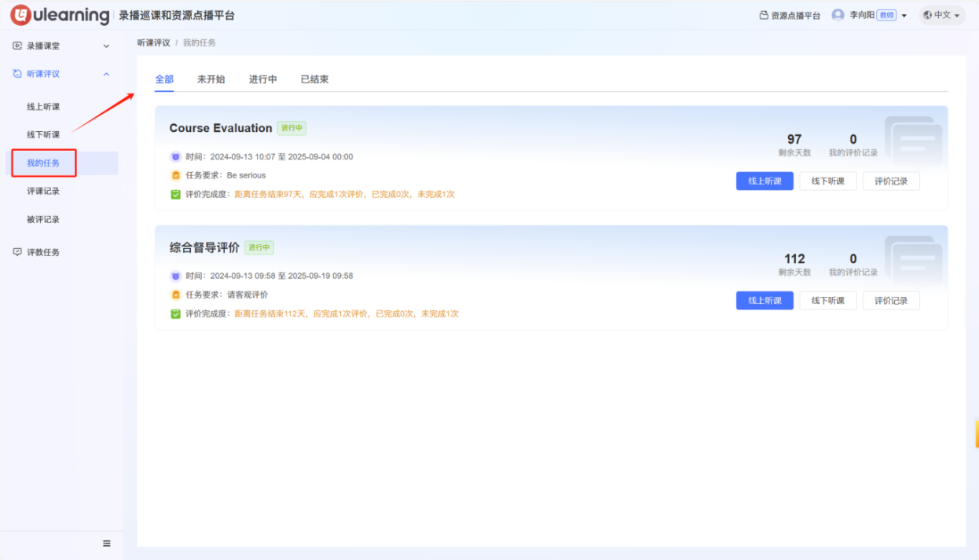Click 听课评议 breadcrumb link
This screenshot has height=560, width=979.
153,42
